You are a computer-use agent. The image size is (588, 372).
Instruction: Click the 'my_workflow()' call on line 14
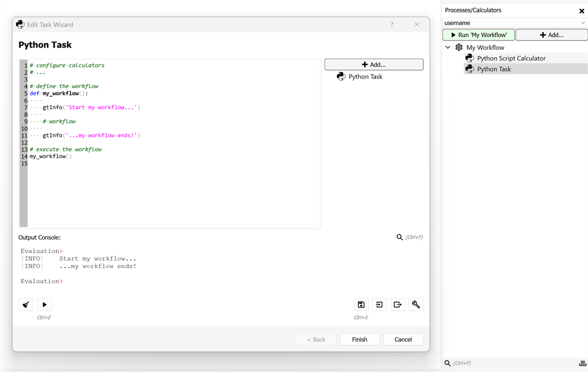pyautogui.click(x=50, y=156)
